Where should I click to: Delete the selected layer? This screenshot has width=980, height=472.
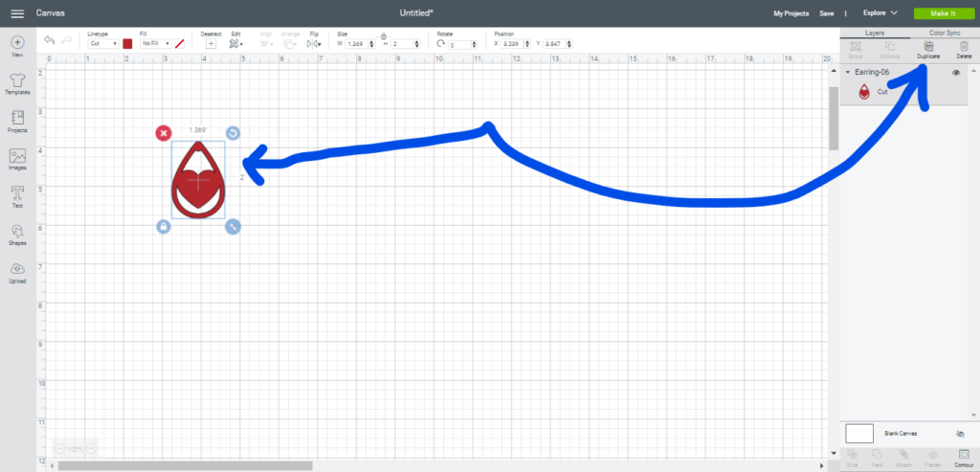click(963, 47)
